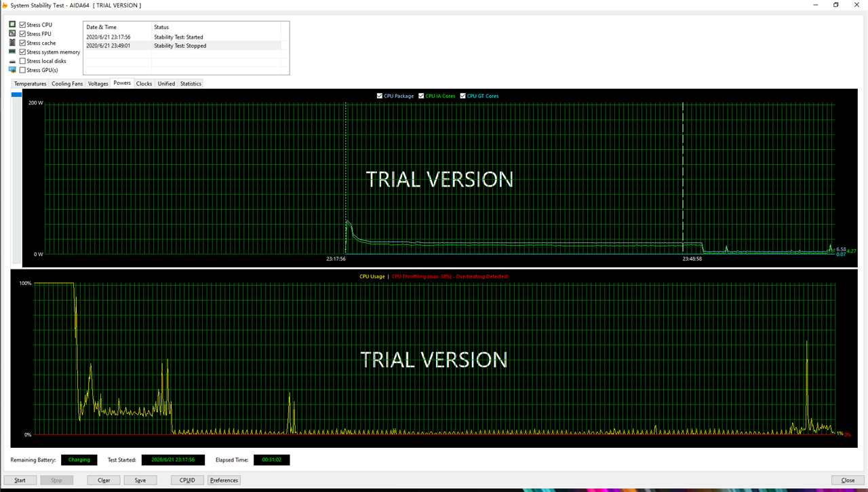
Task: Uncheck the Stress cache checkbox
Action: (x=22, y=43)
